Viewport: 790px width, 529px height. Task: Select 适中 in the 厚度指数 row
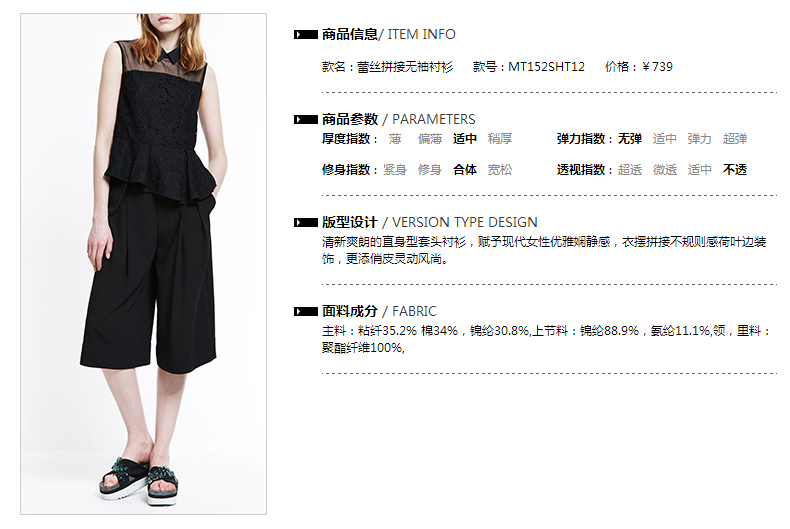[x=465, y=139]
